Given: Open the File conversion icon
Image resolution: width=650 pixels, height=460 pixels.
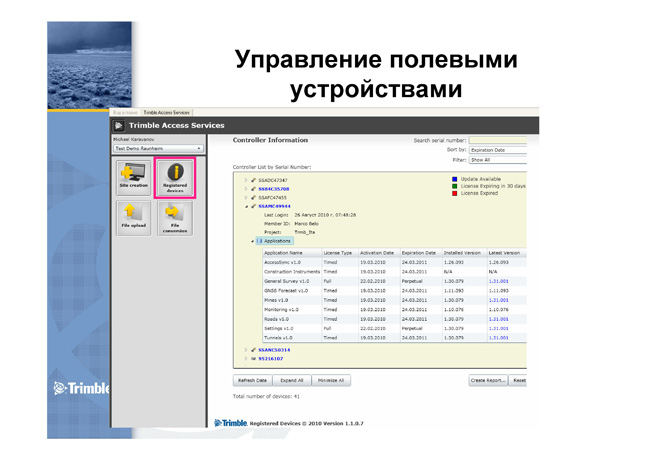Looking at the screenshot, I should (x=175, y=218).
